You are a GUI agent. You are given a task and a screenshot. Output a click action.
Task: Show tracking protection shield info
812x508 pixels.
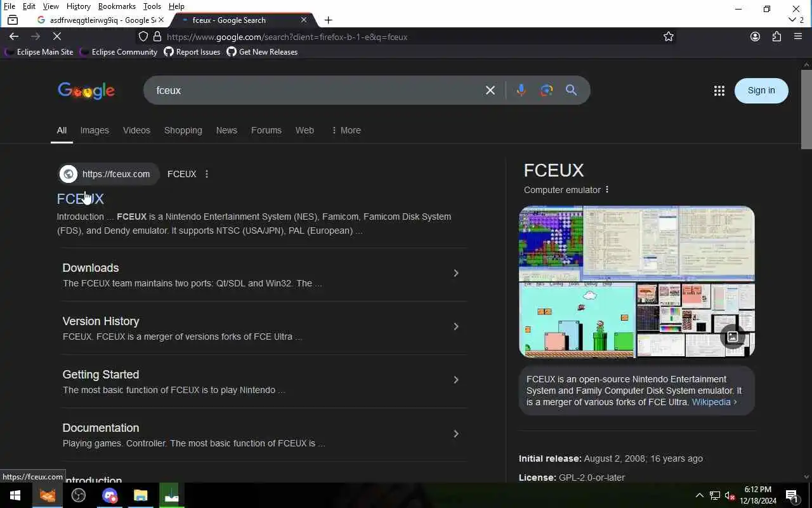[x=143, y=37]
